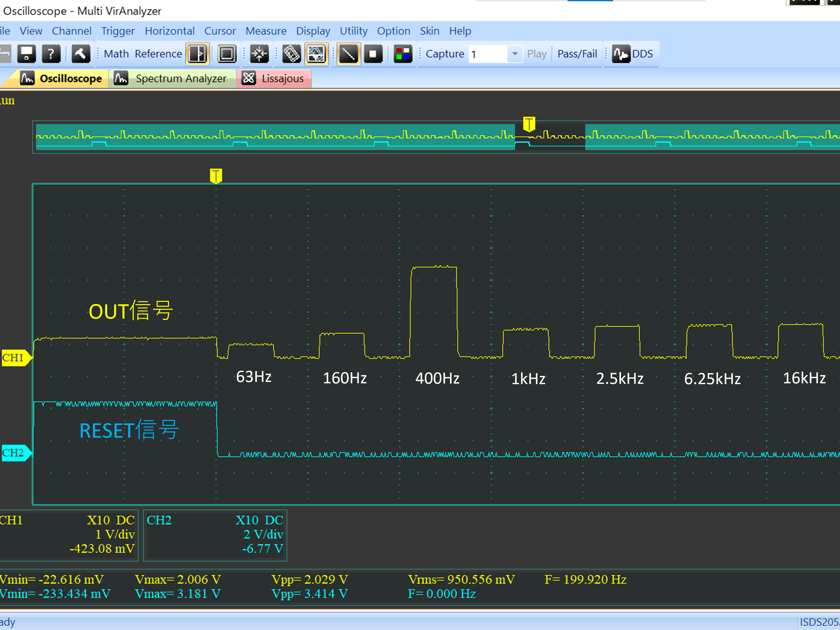The height and width of the screenshot is (630, 840).
Task: Toggle the waveform overview display button
Action: click(316, 54)
